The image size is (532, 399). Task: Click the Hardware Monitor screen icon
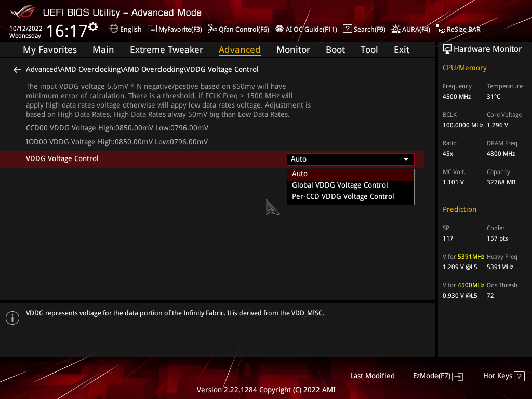click(447, 49)
